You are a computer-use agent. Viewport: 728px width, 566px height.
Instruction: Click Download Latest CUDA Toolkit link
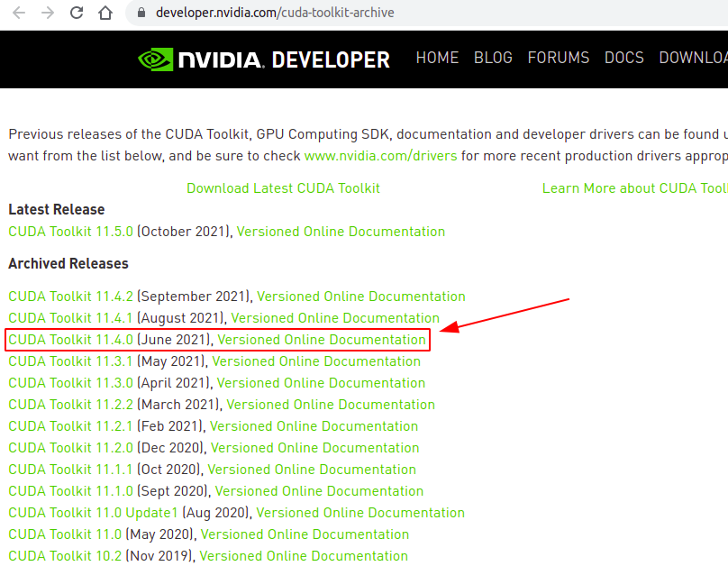(x=283, y=188)
